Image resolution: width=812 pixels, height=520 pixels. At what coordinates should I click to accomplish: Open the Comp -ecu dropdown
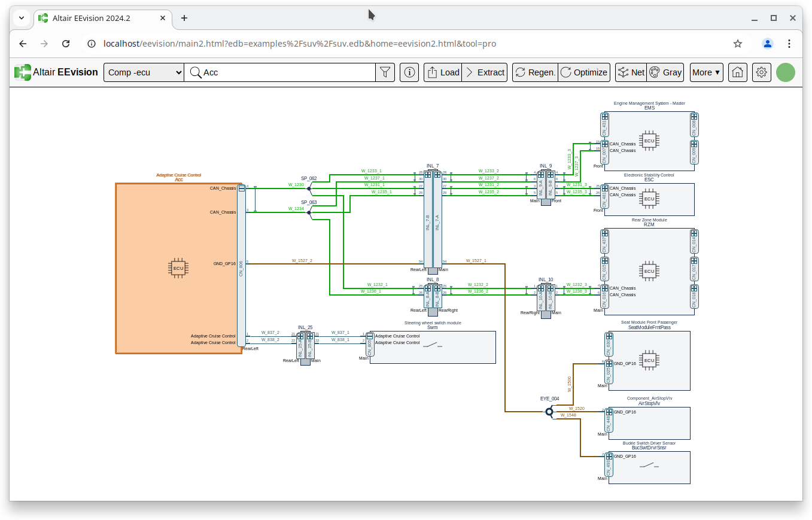tap(144, 72)
